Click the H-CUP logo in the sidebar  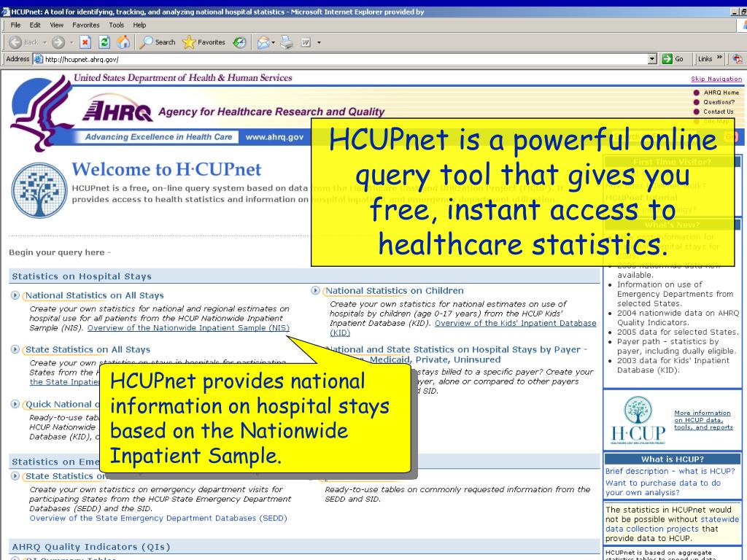coord(638,421)
